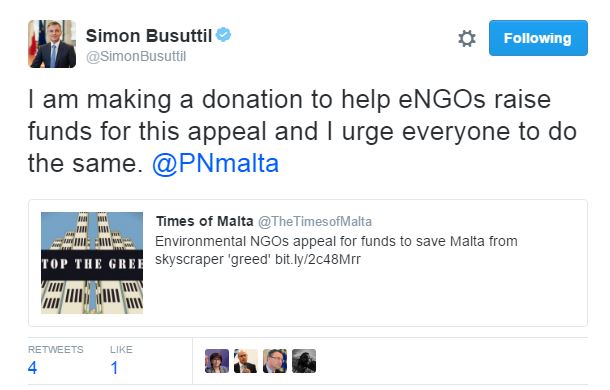610x390 pixels.
Task: Show the 1 like count
Action: pos(114,368)
